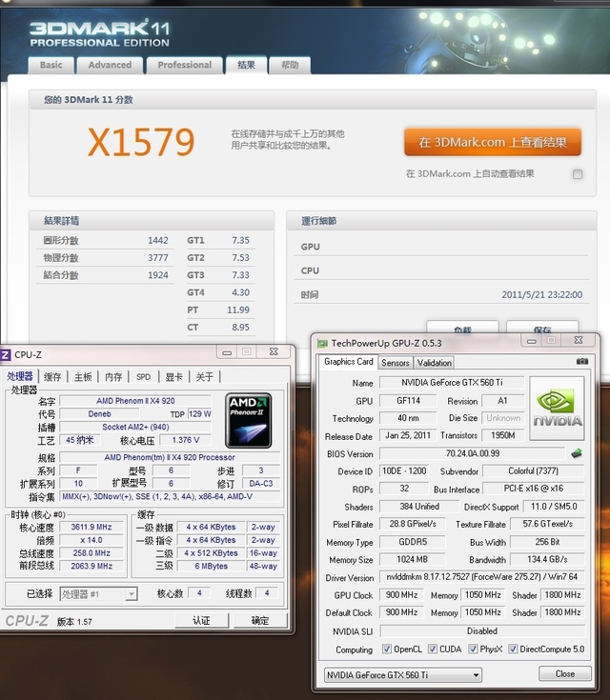
Task: Click the 负载 button in 3DMark
Action: point(462,328)
